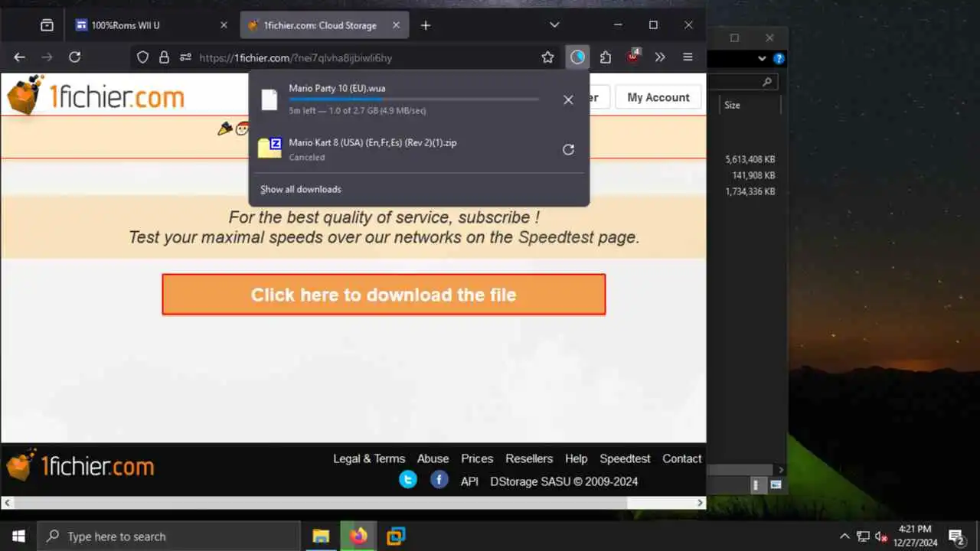980x551 pixels.
Task: Open File Explorer from taskbar
Action: pyautogui.click(x=321, y=536)
